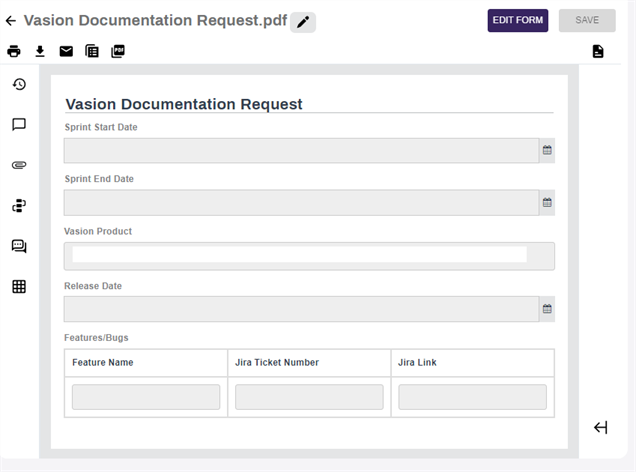Viewport: 636px width, 472px height.
Task: Focus the Sprint End Date field
Action: coord(301,202)
